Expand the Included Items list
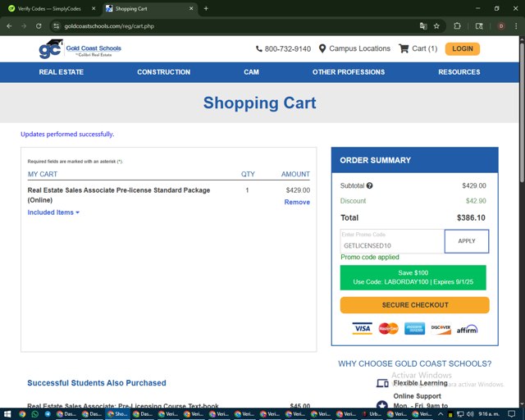 tap(53, 212)
